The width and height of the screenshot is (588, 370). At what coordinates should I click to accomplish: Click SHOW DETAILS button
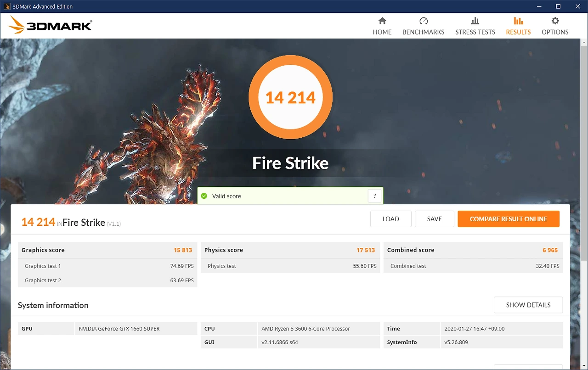[528, 305]
